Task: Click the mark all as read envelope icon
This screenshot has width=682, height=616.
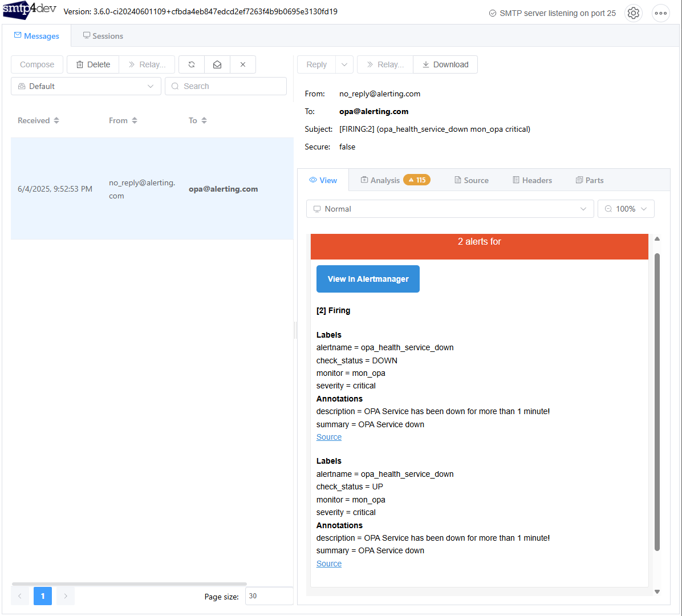Action: (x=217, y=64)
